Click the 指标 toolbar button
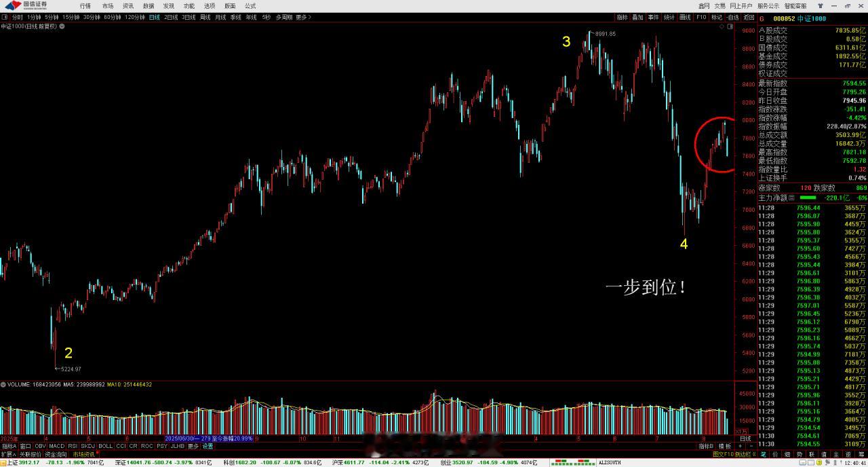Screen dimensions: 868x467 point(622,17)
